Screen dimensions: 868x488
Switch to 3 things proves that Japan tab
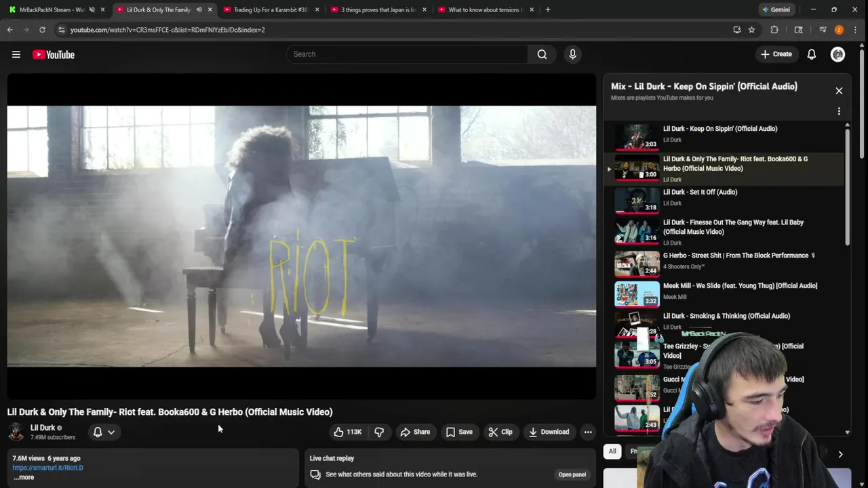click(x=378, y=9)
